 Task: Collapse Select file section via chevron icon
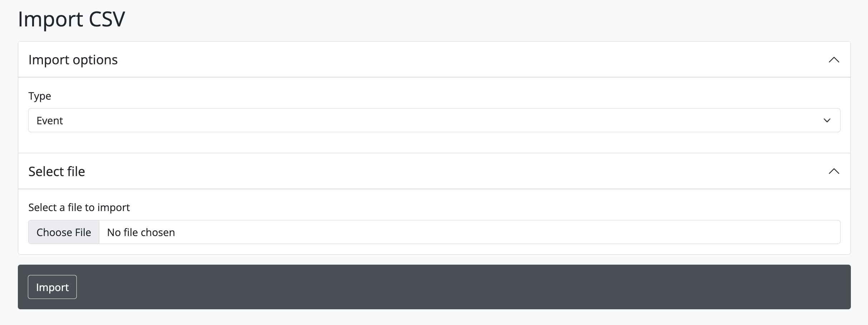pyautogui.click(x=834, y=171)
